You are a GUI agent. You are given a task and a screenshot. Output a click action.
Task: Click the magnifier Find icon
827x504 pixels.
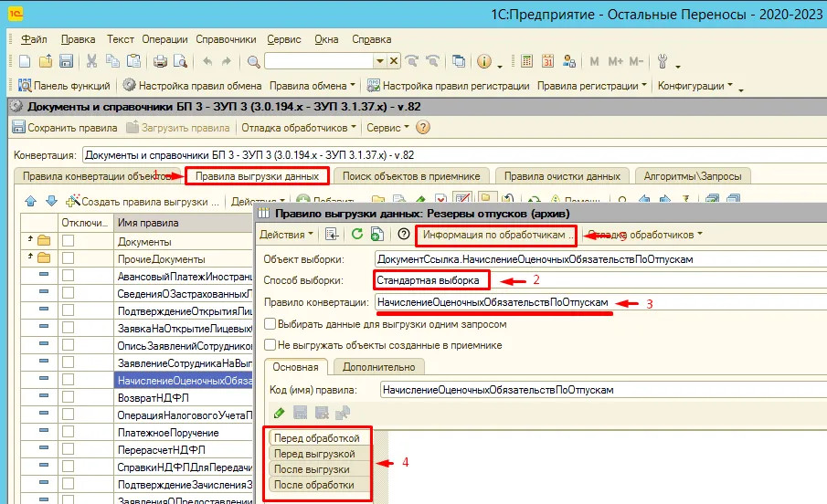tap(253, 62)
